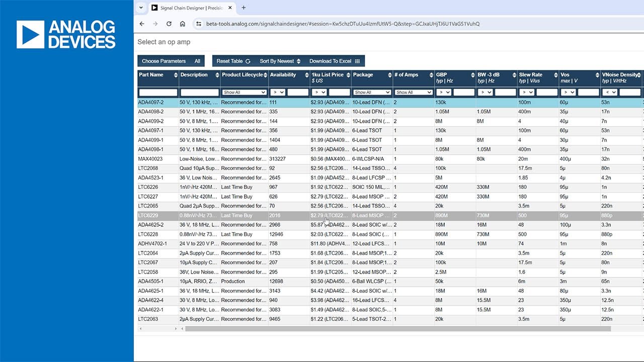View site information icon in address bar

tap(199, 24)
